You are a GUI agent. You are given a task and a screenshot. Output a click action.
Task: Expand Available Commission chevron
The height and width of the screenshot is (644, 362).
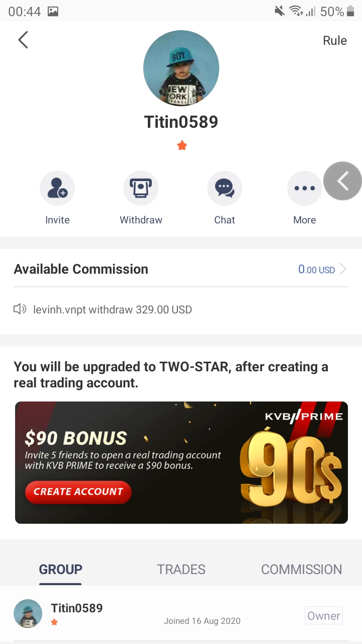pos(343,269)
